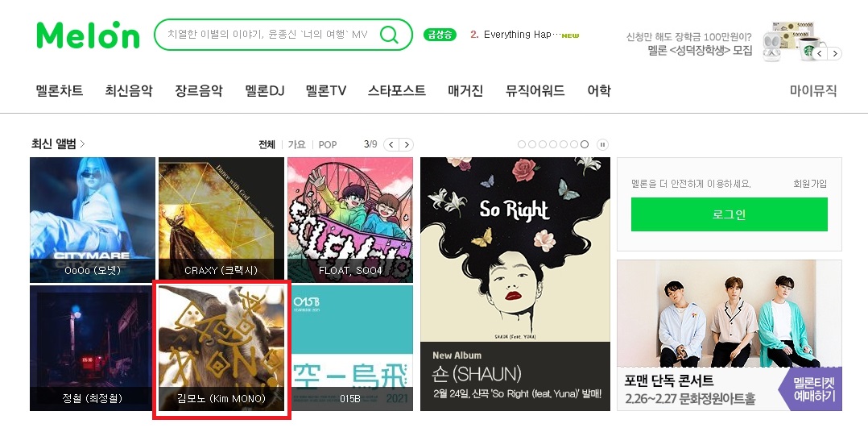
Task: Switch to the POP album filter
Action: (x=328, y=145)
